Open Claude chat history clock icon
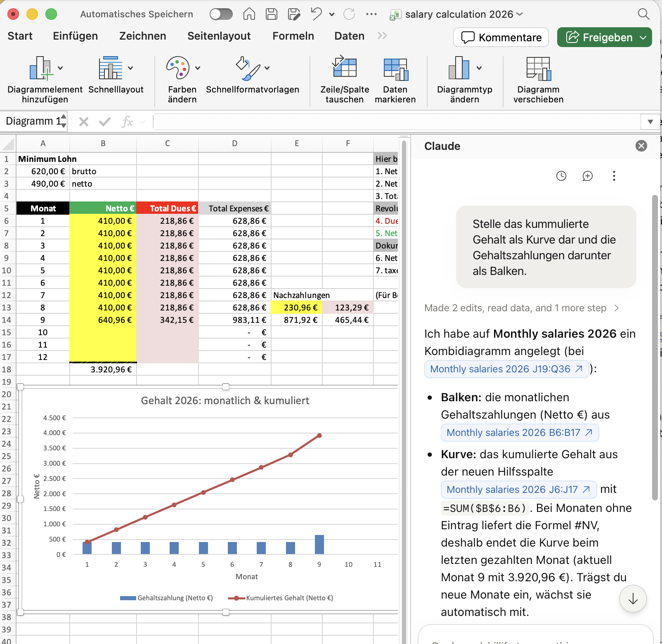 click(561, 176)
